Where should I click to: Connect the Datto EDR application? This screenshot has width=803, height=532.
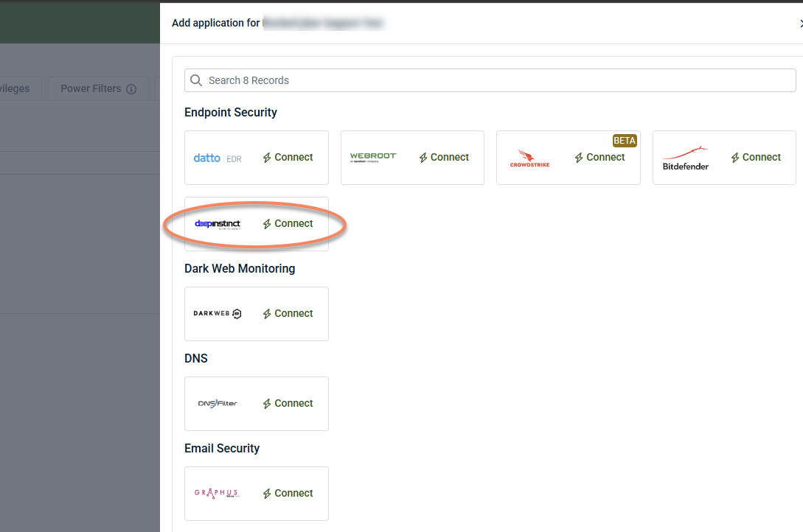(288, 158)
